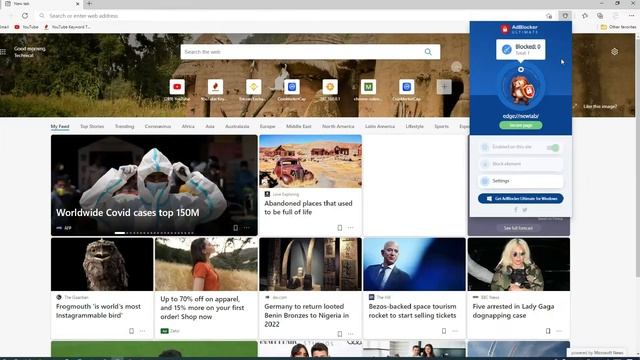Save the Worldwide Covid cases story
Image resolution: width=640 pixels, height=360 pixels.
coord(236,228)
